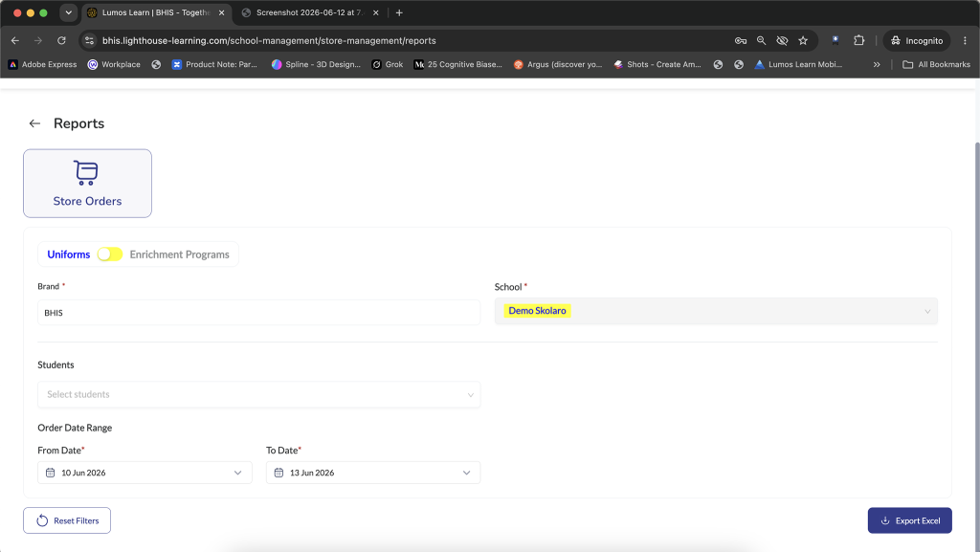Open the School dropdown showing Demo Skolaro
This screenshot has width=980, height=552.
tap(716, 311)
